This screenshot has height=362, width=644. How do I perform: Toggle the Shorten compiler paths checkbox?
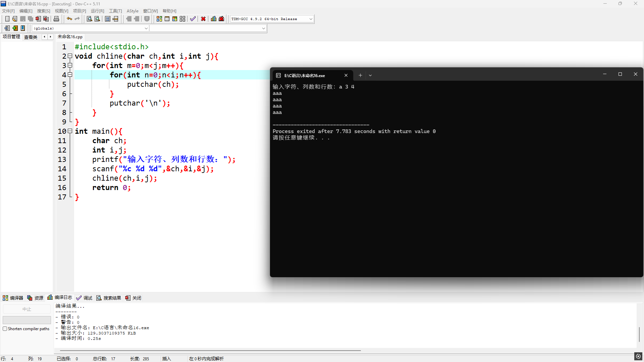pyautogui.click(x=5, y=329)
